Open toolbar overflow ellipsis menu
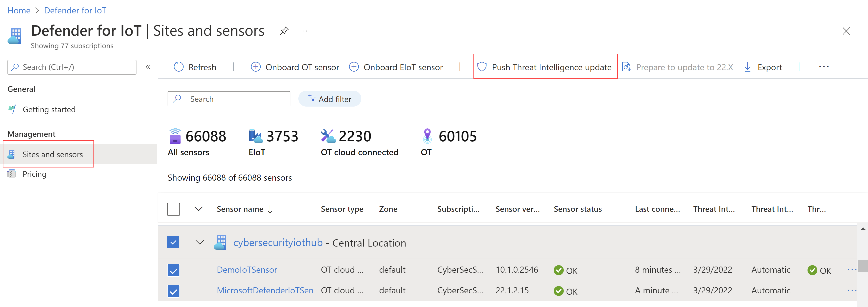This screenshot has height=307, width=868. 823,67
